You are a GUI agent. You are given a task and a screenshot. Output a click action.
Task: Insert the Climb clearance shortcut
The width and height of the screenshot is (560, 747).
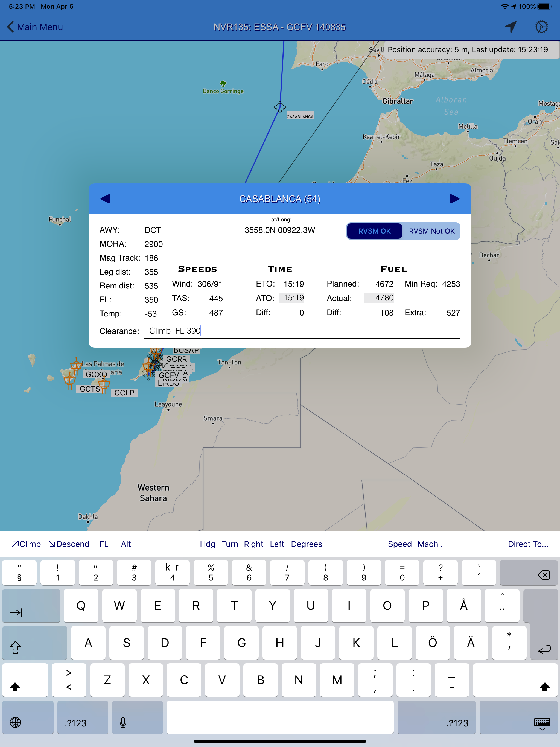coord(26,544)
